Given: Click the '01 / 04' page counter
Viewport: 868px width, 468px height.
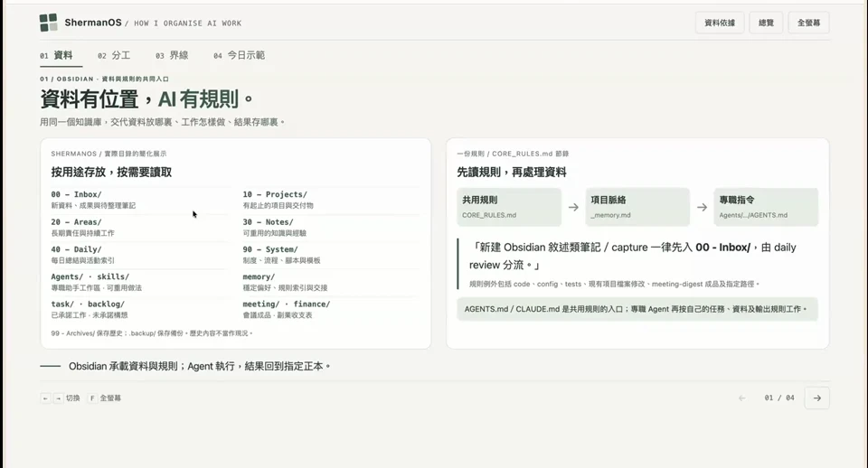Looking at the screenshot, I should (x=779, y=398).
